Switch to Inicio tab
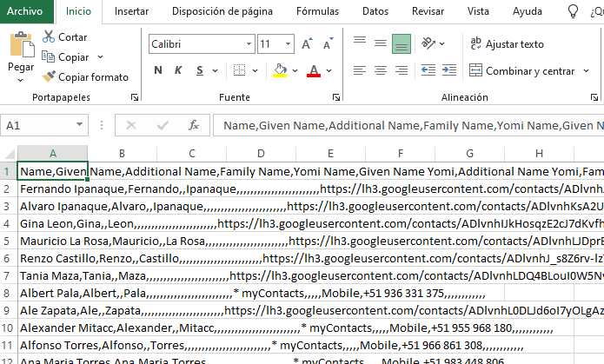 [78, 11]
